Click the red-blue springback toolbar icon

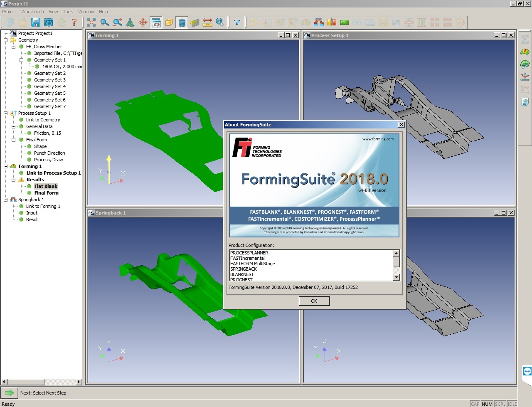(319, 22)
